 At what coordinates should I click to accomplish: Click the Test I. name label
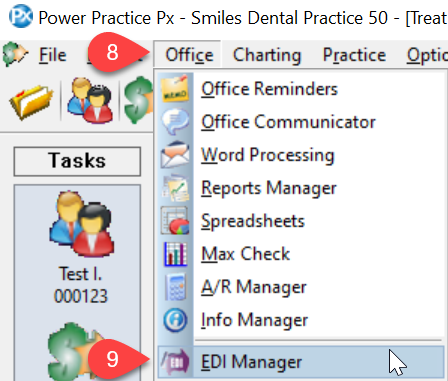pos(80,274)
